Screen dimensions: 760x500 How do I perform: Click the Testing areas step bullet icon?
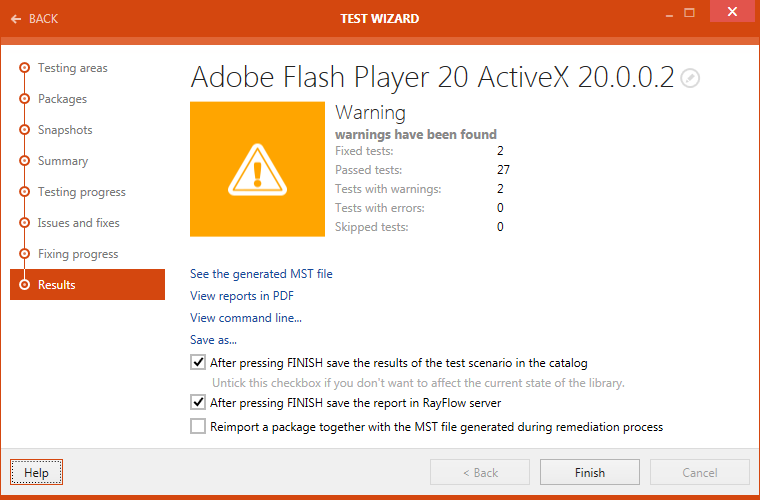(x=24, y=68)
